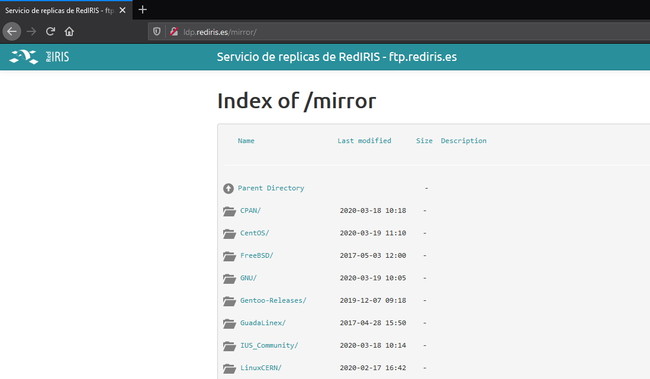Sort listing by Description column header
Viewport: 650px width, 379px height.
tap(463, 141)
